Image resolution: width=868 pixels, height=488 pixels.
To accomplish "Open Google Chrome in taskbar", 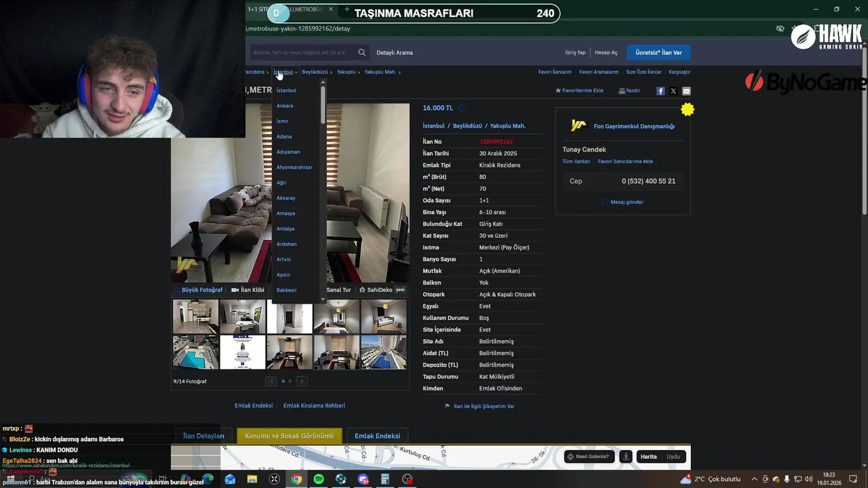I will click(x=296, y=479).
